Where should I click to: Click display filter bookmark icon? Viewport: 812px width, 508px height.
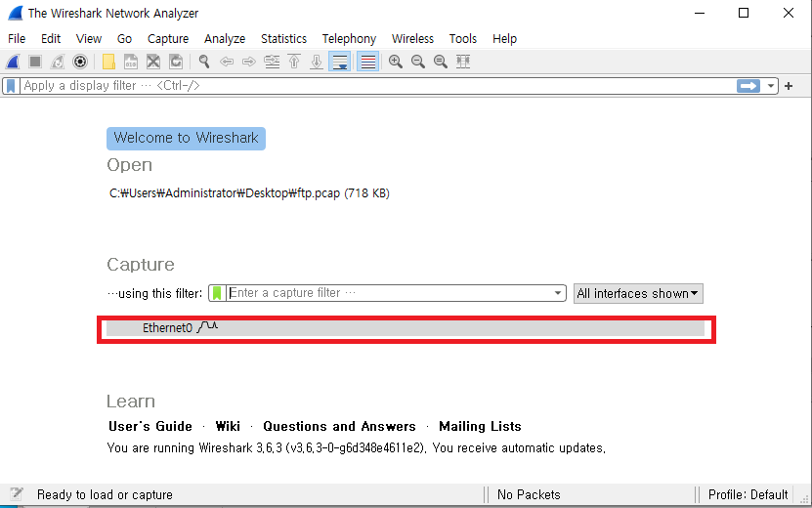(x=11, y=86)
